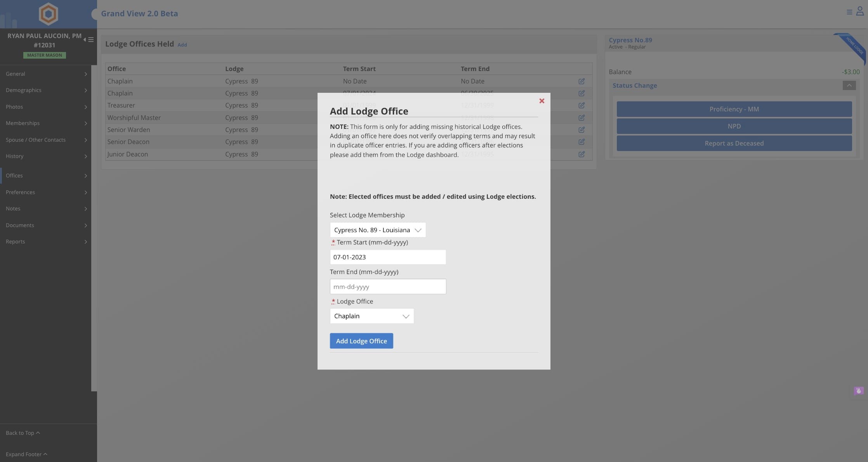Expand Footer at bottom of sidebar

[26, 454]
